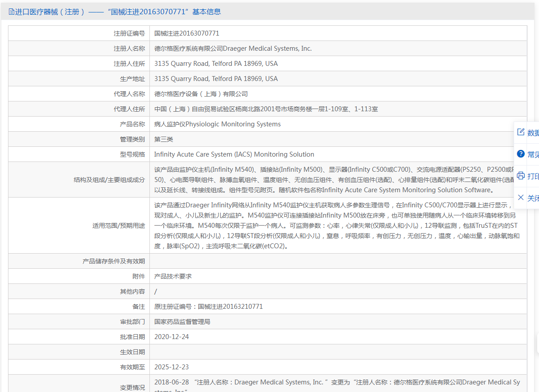Image resolution: width=539 pixels, height=392 pixels.
Task: Click the 管理类别 label
Action: coord(133,139)
